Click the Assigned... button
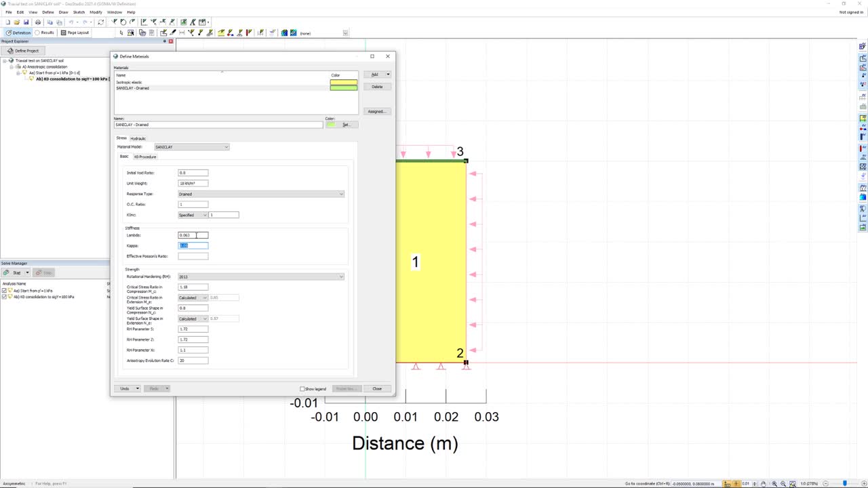868x488 pixels. (x=376, y=111)
